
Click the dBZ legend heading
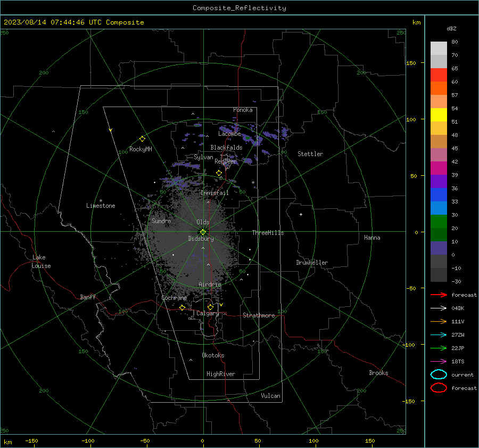tap(451, 28)
